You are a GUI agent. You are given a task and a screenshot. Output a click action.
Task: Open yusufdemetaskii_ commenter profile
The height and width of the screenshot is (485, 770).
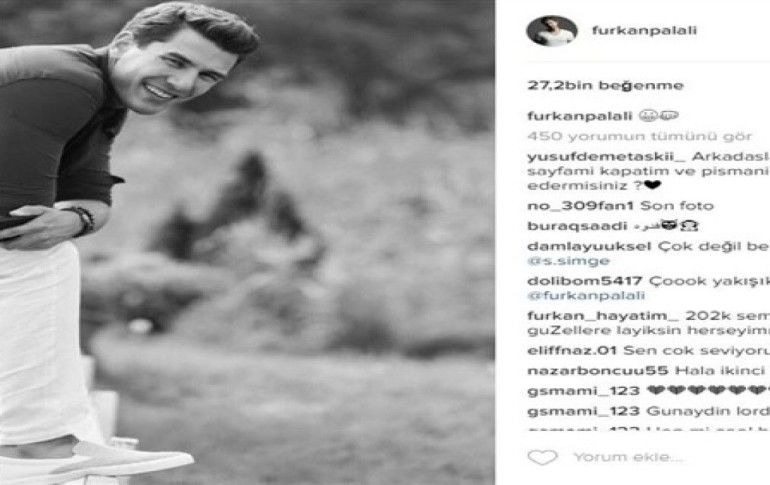tap(606, 157)
